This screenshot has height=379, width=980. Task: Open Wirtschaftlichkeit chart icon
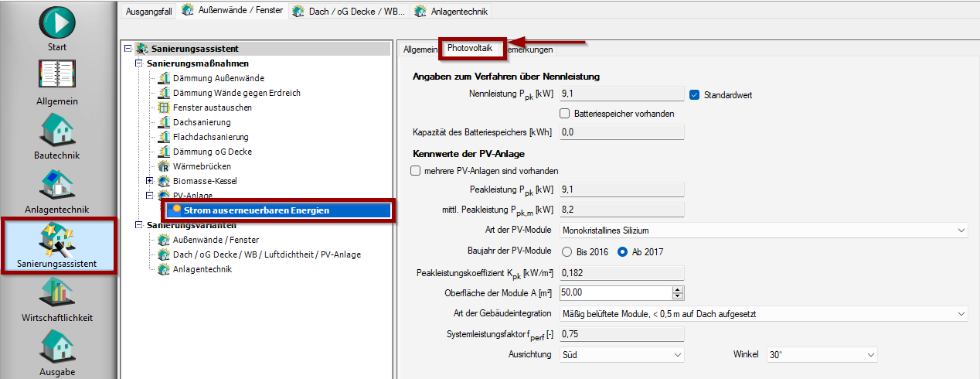pos(57,292)
